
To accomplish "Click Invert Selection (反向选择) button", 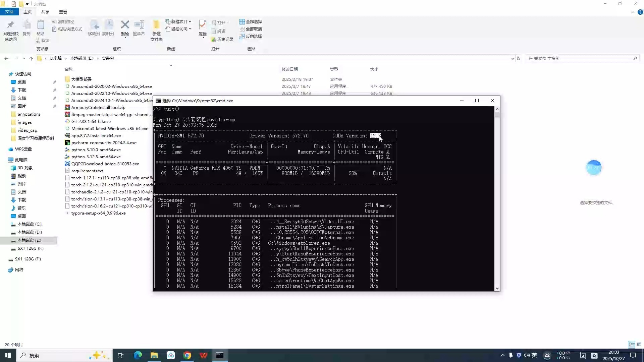I will [x=251, y=36].
